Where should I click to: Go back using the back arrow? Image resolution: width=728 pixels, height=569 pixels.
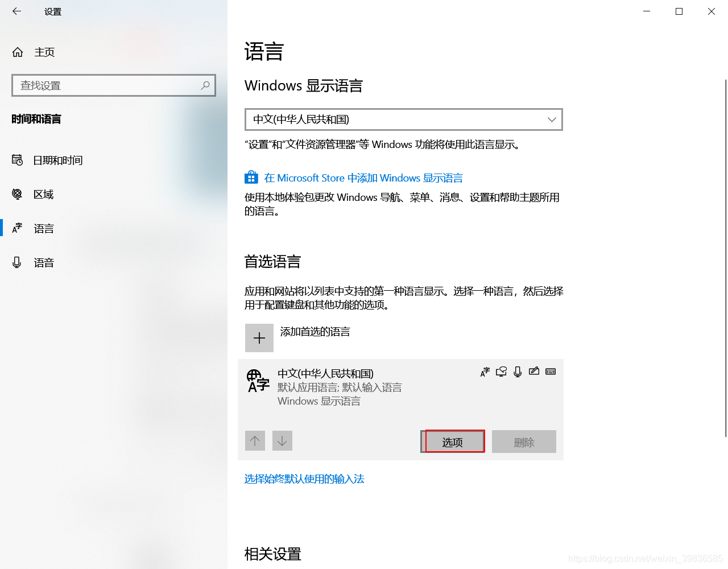17,11
